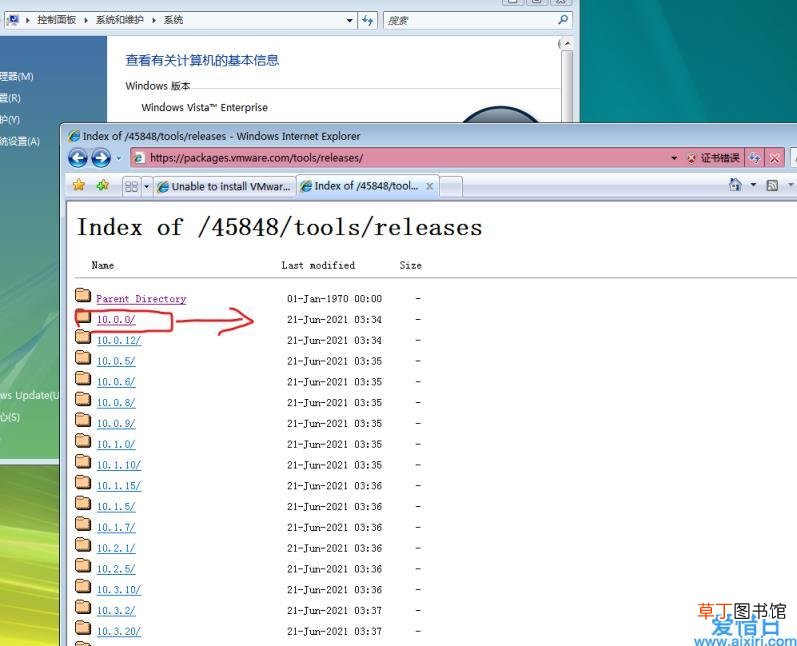Expand the Home button dropdown arrow

(x=753, y=184)
